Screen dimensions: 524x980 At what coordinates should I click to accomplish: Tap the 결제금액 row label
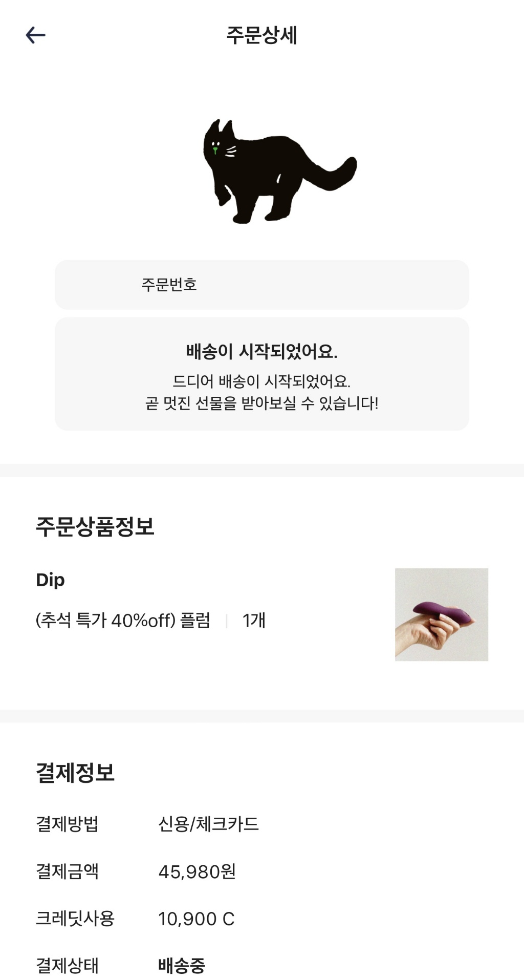point(67,871)
